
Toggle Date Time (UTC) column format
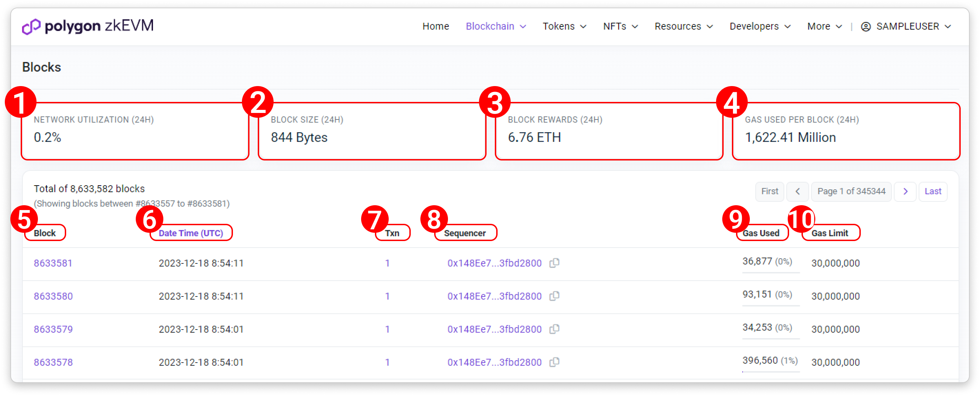191,233
